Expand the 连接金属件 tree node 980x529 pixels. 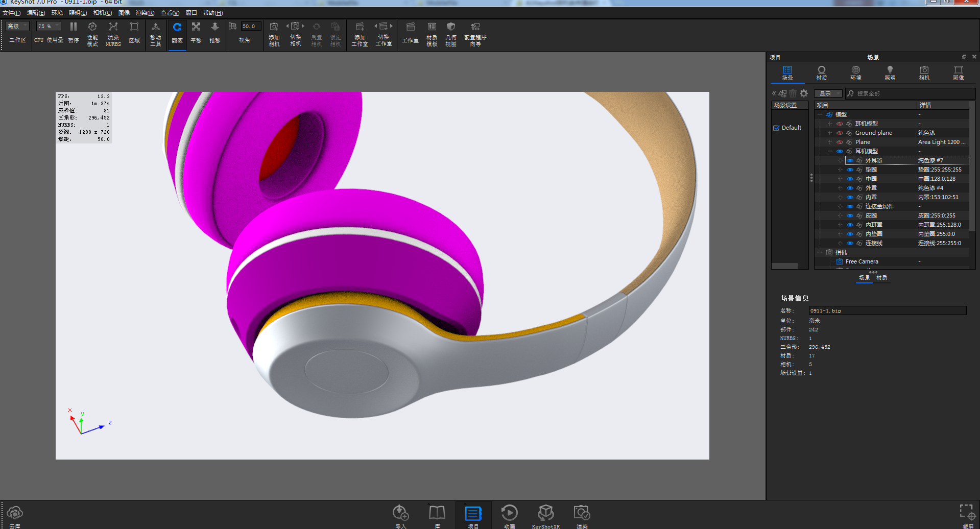pyautogui.click(x=840, y=206)
